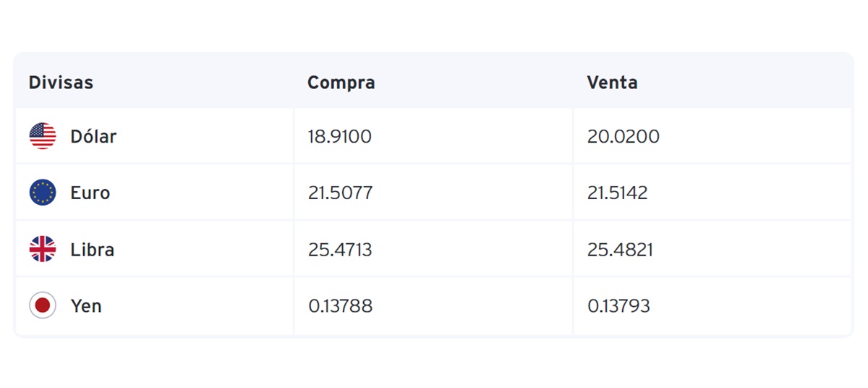868x388 pixels.
Task: Select the Libra currency label
Action: 93,249
